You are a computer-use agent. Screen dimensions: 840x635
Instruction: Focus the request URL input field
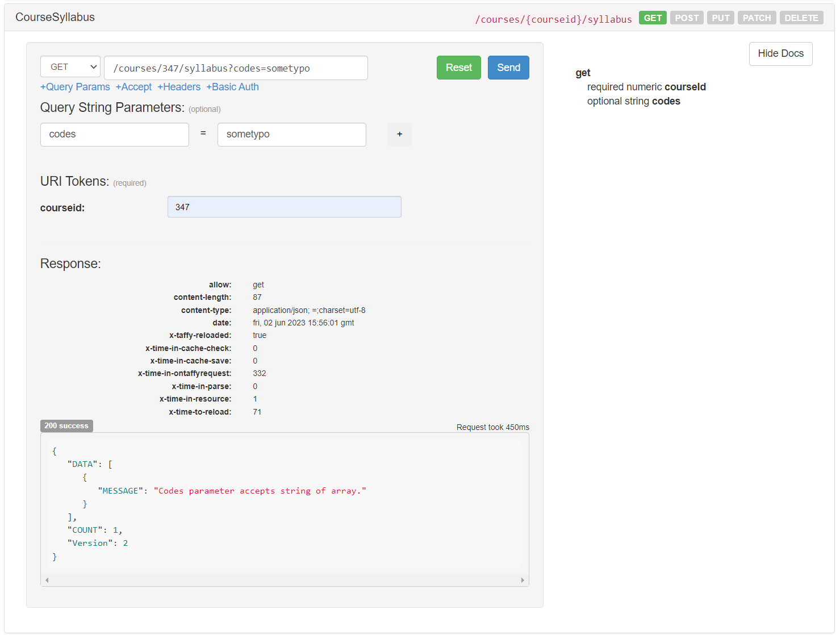236,68
